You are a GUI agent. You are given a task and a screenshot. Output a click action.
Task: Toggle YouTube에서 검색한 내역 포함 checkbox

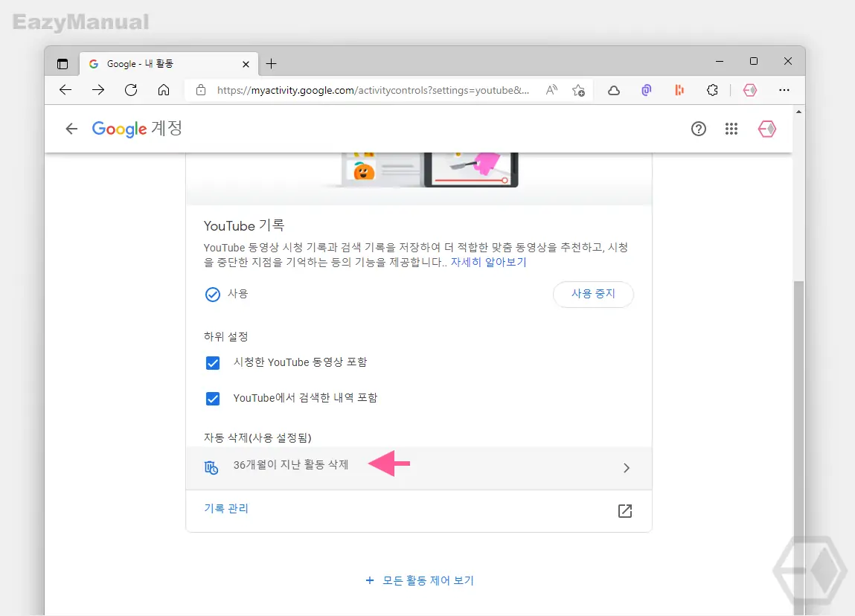pyautogui.click(x=213, y=399)
